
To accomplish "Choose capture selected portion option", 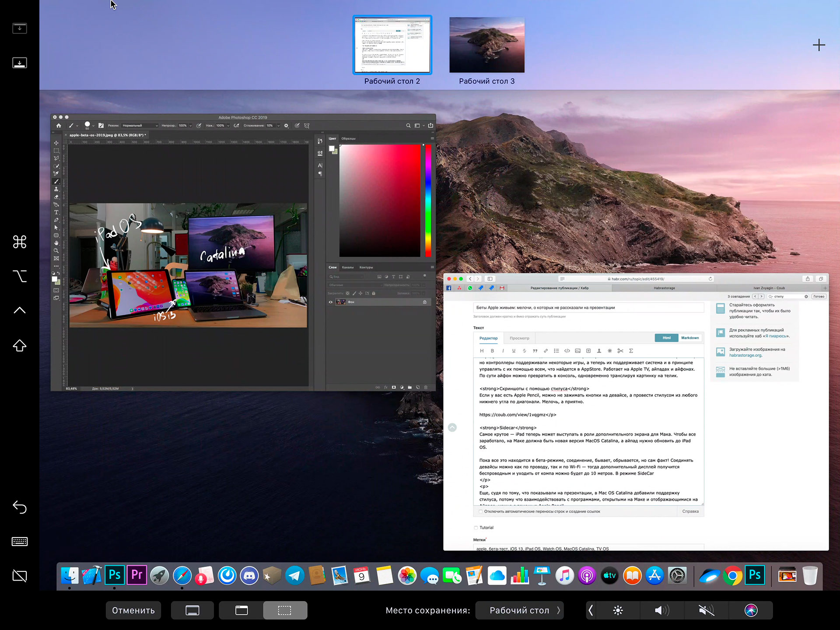I will point(285,610).
